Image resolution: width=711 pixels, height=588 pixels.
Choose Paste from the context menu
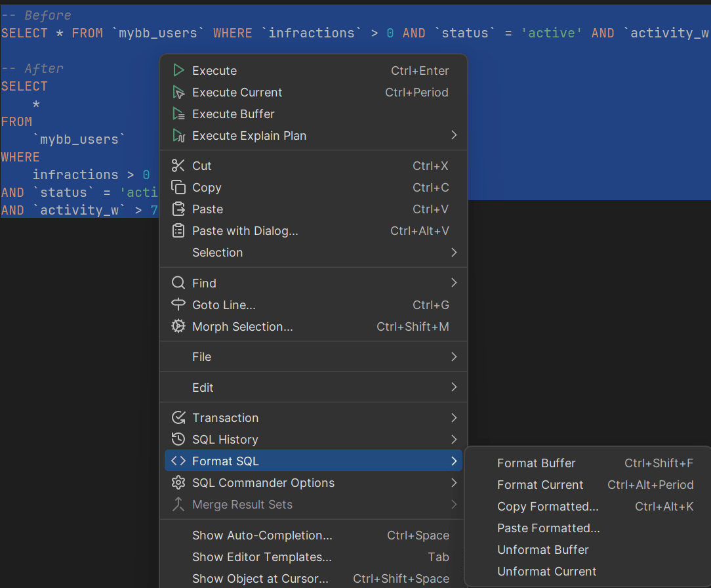tap(314, 209)
